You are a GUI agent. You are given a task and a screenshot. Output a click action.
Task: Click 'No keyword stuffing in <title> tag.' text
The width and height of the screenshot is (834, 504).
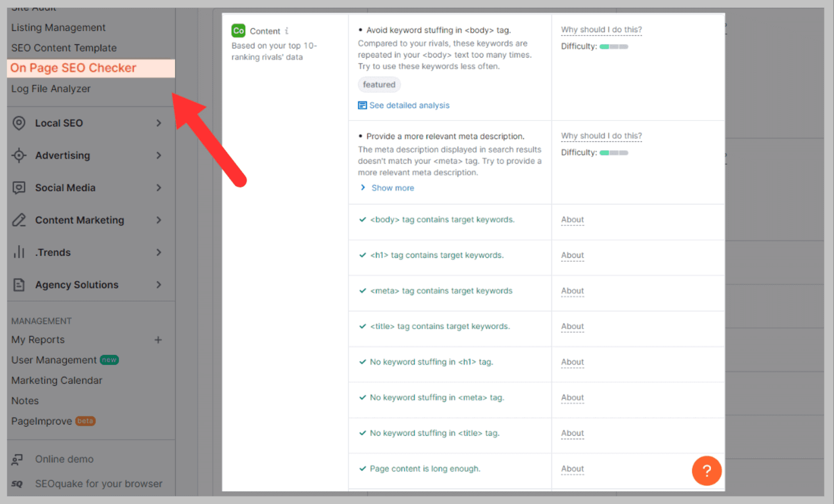[x=435, y=433]
